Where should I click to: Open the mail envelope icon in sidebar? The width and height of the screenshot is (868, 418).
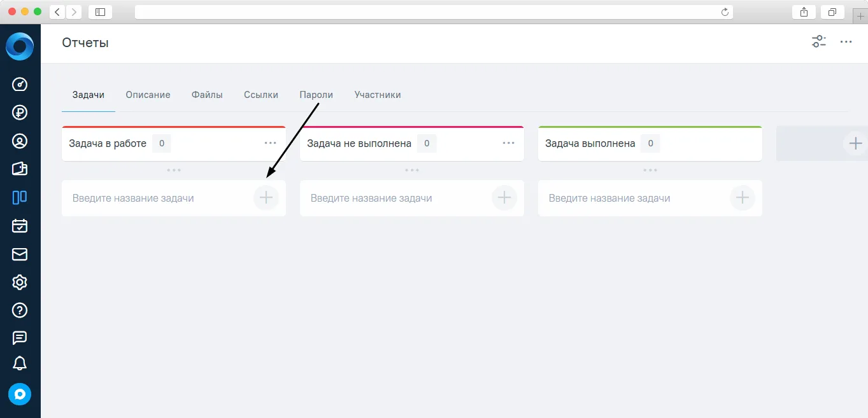(20, 254)
